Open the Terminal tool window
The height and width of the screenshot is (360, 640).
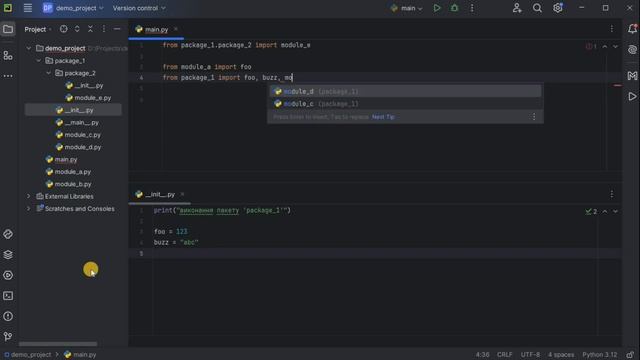(x=8, y=296)
